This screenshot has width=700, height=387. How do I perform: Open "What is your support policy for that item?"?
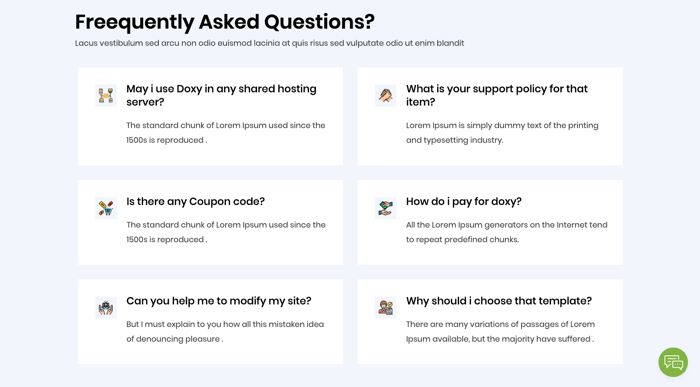pos(496,95)
